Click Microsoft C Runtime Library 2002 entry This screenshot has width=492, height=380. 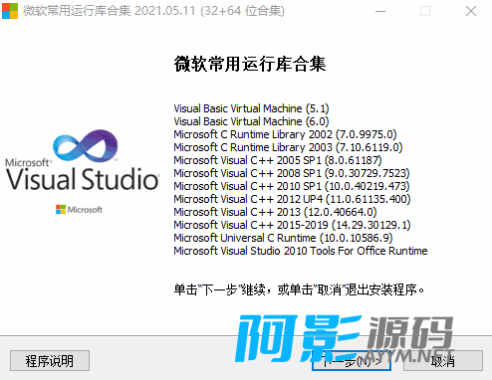285,134
